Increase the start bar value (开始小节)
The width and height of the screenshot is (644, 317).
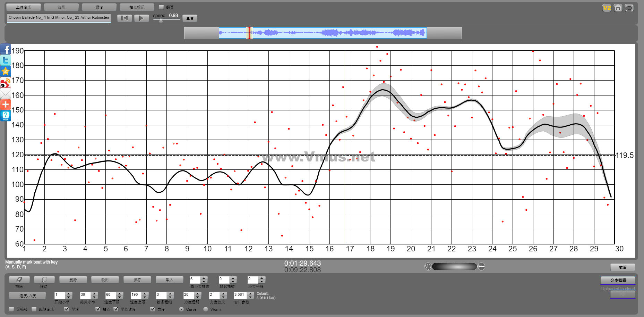[68, 294]
